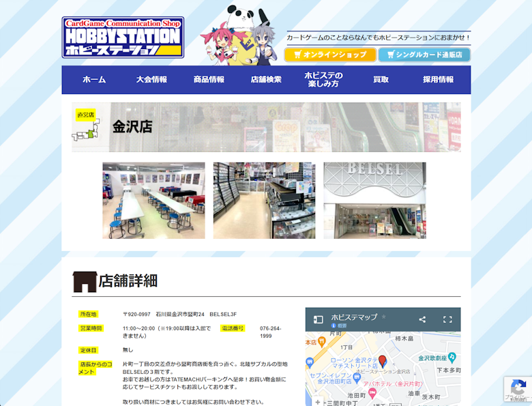Viewport: 532px width, 406px height.
Task: Open the オンラインショップ button
Action: coord(330,55)
